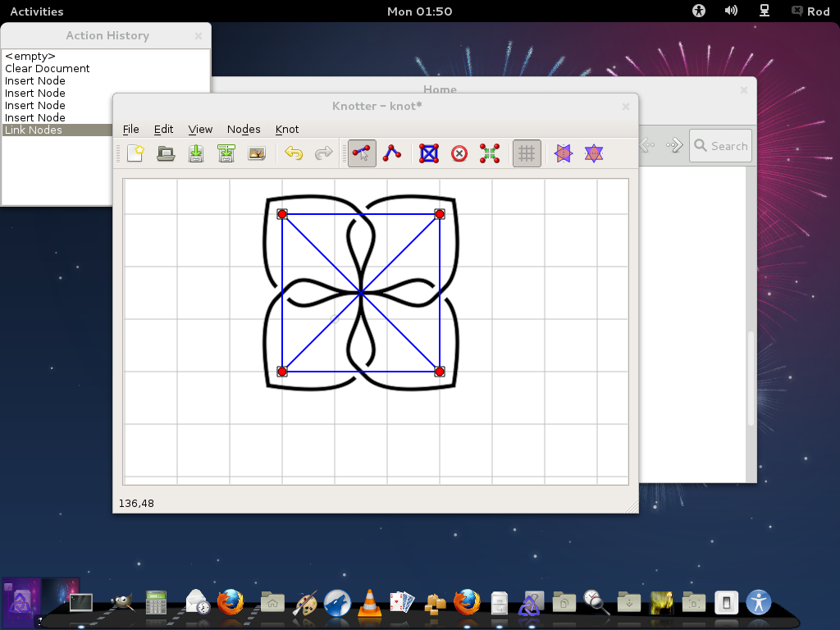Click the New document toolbar icon
This screenshot has height=630, width=840.
tap(136, 153)
